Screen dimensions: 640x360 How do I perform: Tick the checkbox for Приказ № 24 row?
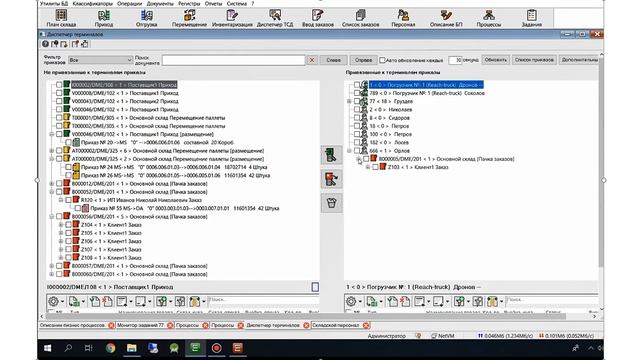[68, 167]
